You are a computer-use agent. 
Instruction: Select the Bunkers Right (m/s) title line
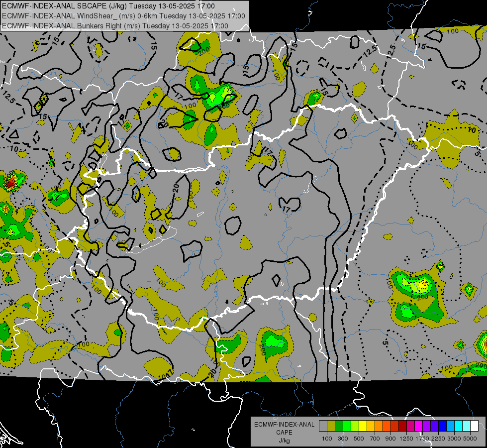click(x=115, y=26)
